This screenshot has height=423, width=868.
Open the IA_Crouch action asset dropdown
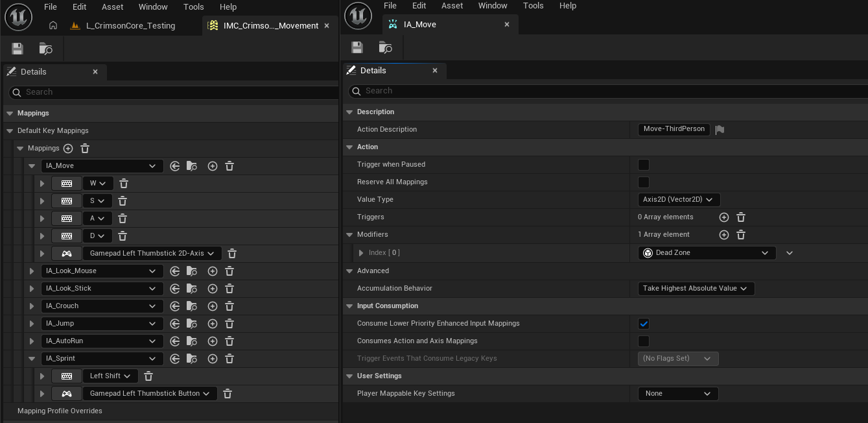(x=101, y=306)
